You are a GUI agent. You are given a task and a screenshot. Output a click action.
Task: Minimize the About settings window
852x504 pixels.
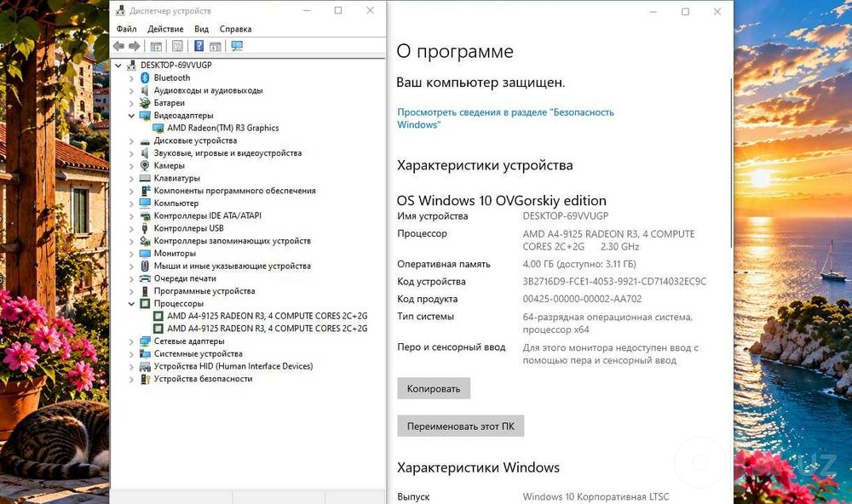[653, 11]
